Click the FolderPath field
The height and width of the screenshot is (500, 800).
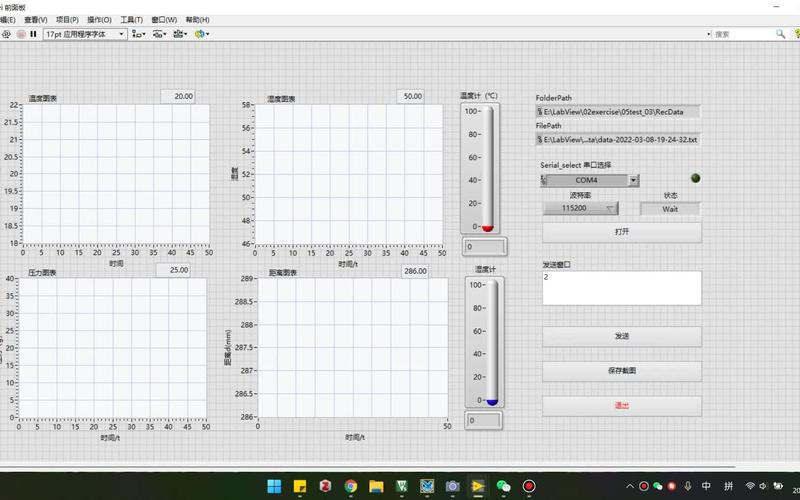(618, 112)
